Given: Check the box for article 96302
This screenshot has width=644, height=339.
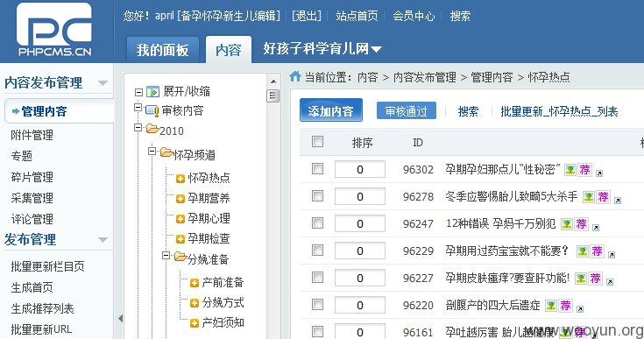Looking at the screenshot, I should (317, 169).
